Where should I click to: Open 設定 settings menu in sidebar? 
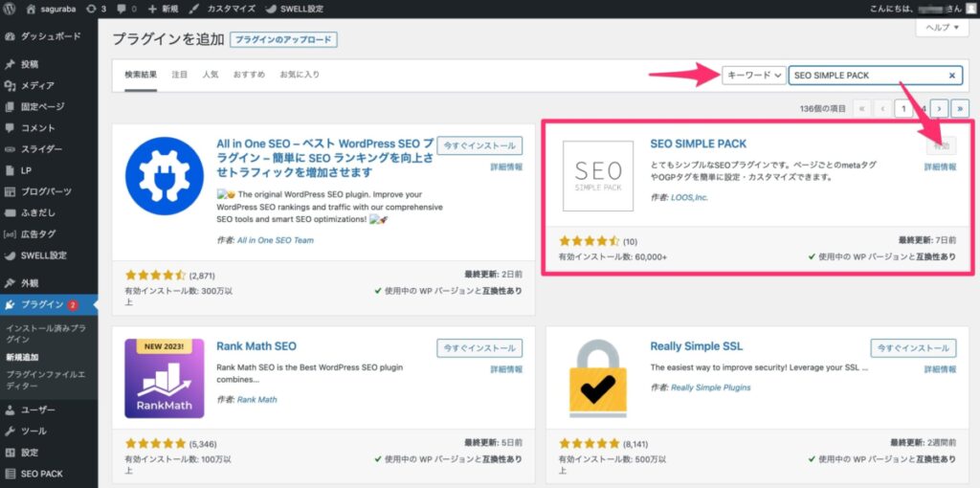(49, 453)
